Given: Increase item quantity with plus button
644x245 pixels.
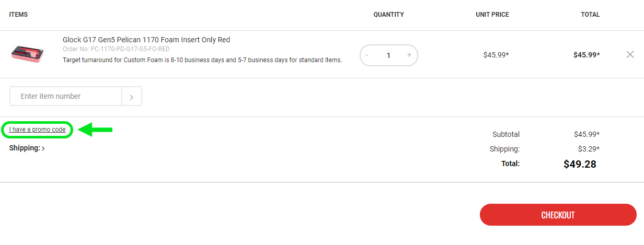Looking at the screenshot, I should coord(409,55).
